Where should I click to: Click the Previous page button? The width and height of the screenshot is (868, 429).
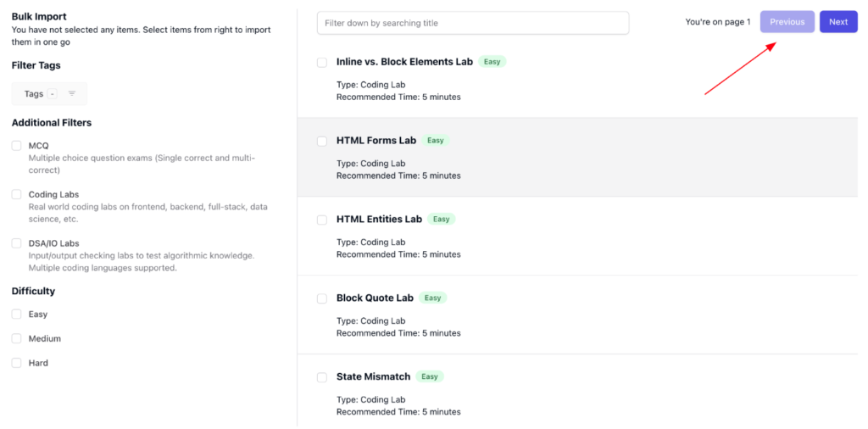pos(787,22)
